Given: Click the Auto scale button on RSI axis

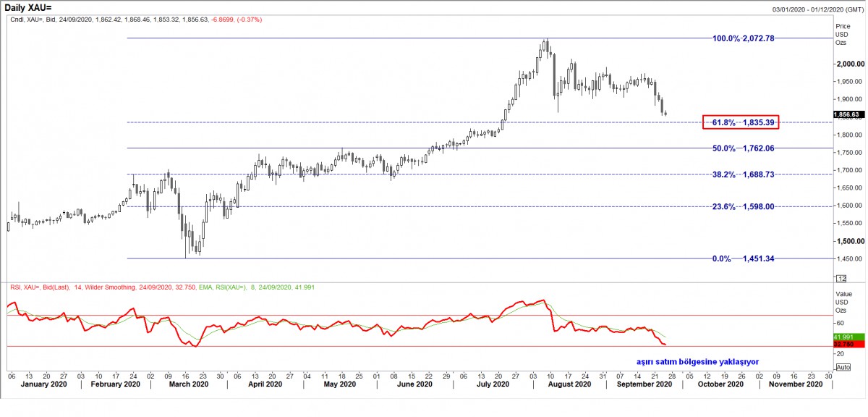Looking at the screenshot, I should pos(843,367).
